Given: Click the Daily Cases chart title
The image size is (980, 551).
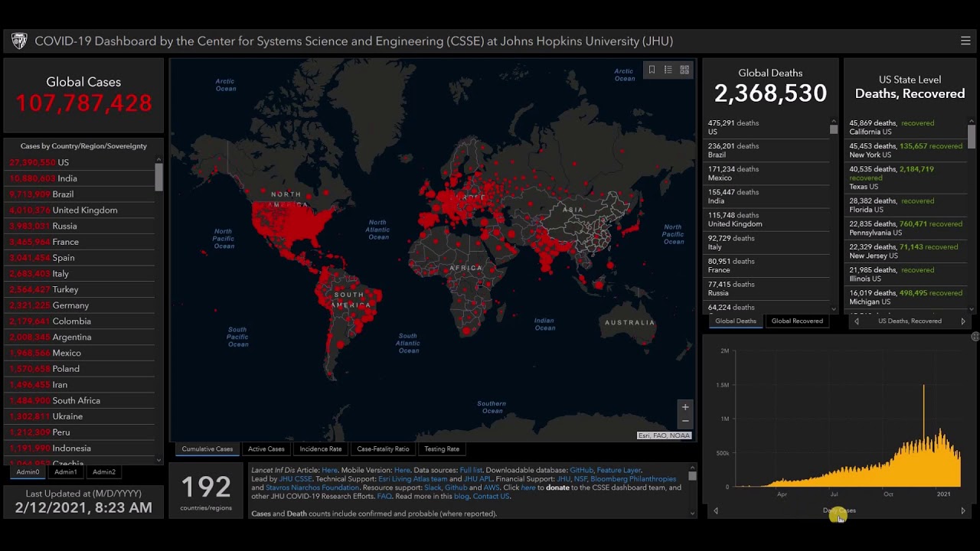Looking at the screenshot, I should point(839,510).
